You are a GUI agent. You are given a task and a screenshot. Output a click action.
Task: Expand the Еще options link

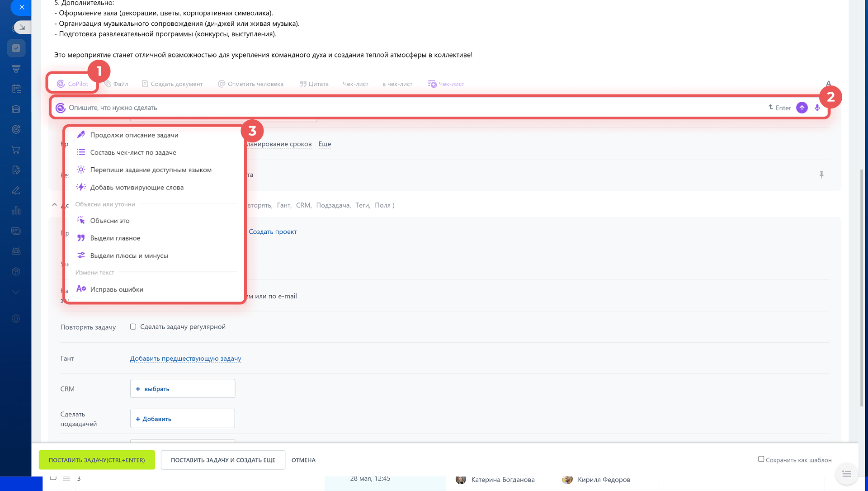click(325, 144)
